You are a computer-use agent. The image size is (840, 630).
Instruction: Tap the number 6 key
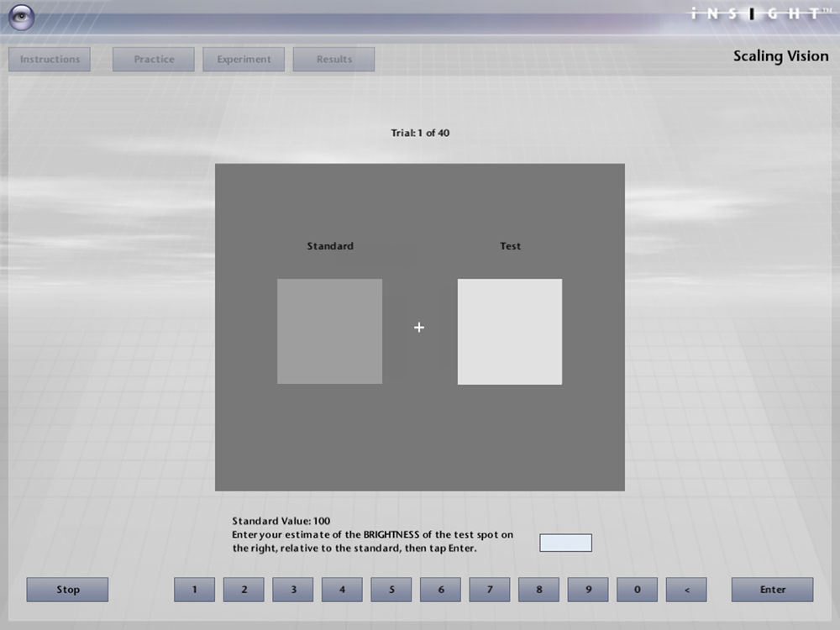point(440,590)
